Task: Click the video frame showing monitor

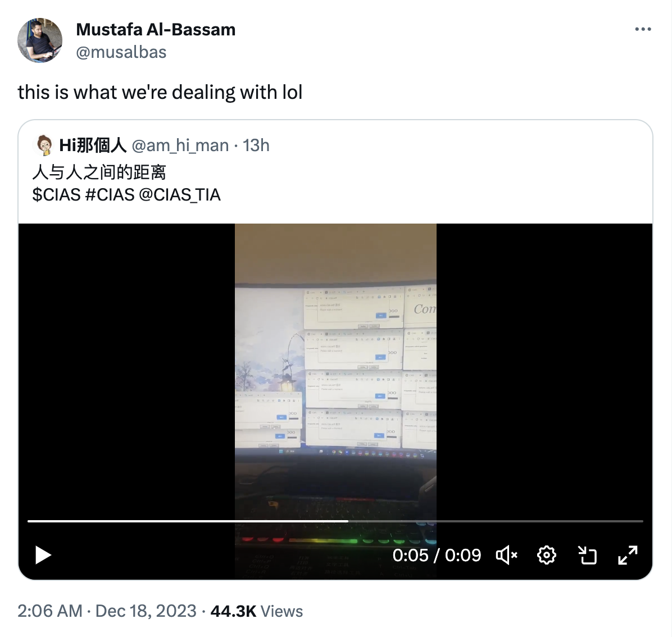Action: click(335, 368)
